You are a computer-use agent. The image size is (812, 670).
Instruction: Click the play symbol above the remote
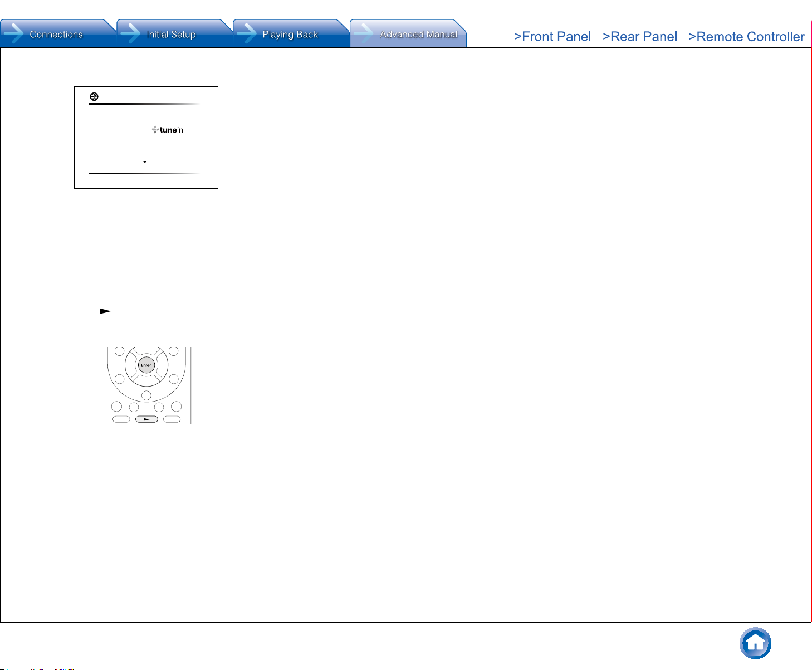click(105, 311)
